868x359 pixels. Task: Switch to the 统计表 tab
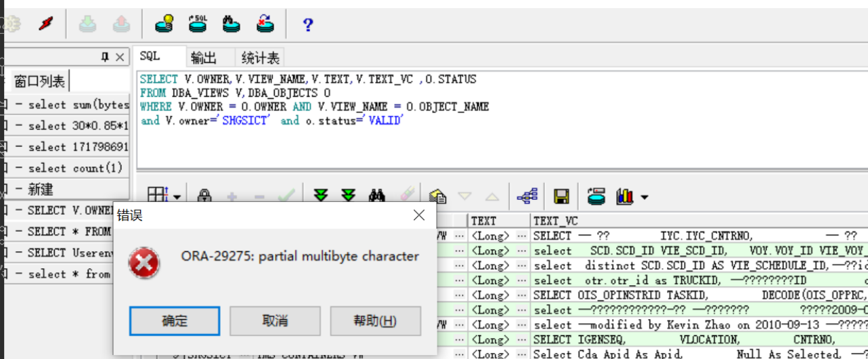[260, 57]
